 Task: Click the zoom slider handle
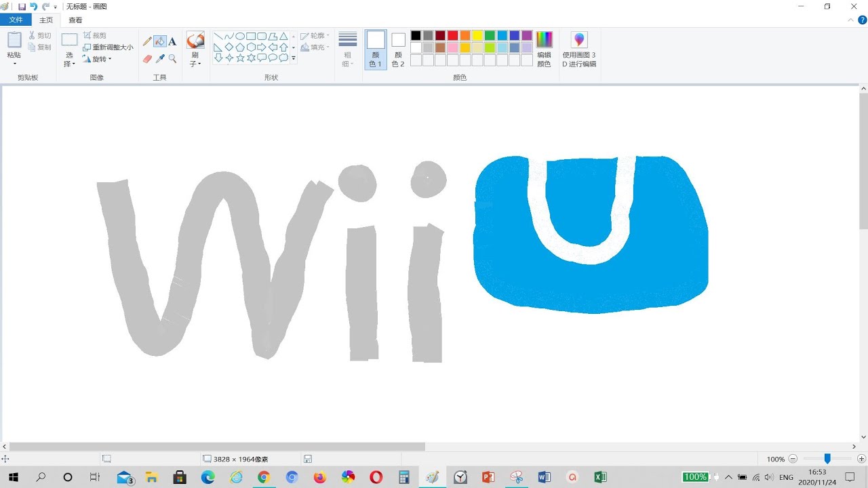click(827, 459)
